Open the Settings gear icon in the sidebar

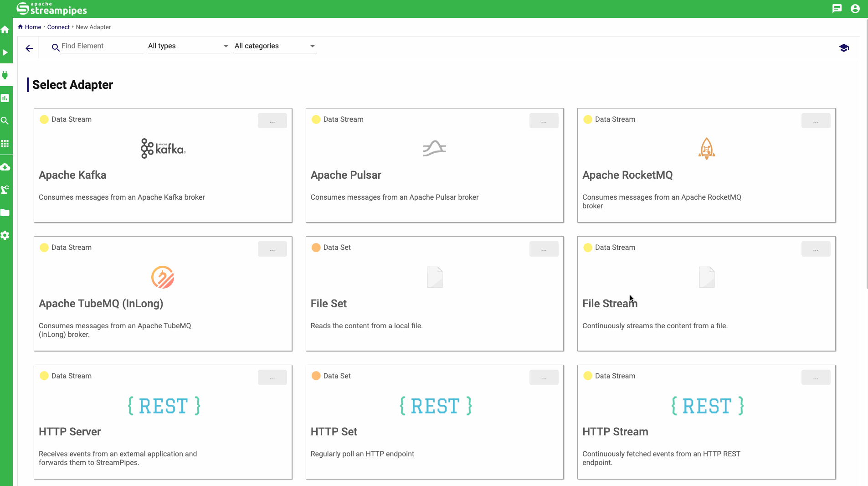[5, 235]
